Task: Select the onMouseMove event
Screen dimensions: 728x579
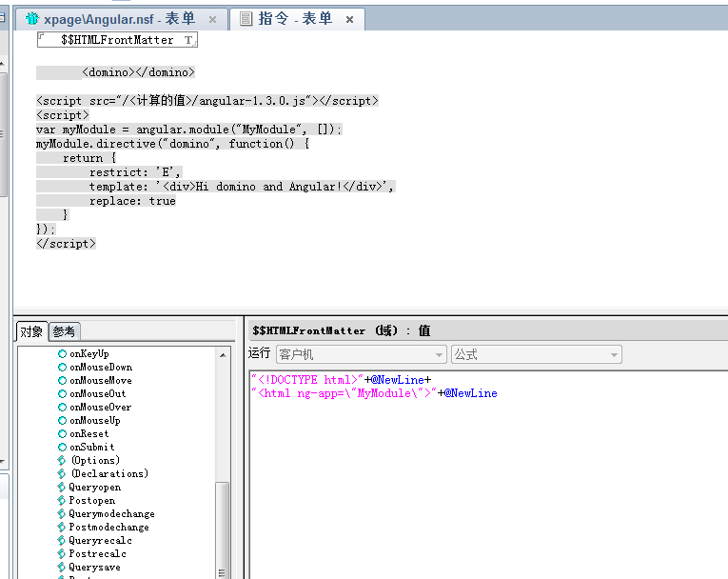Action: pos(101,381)
